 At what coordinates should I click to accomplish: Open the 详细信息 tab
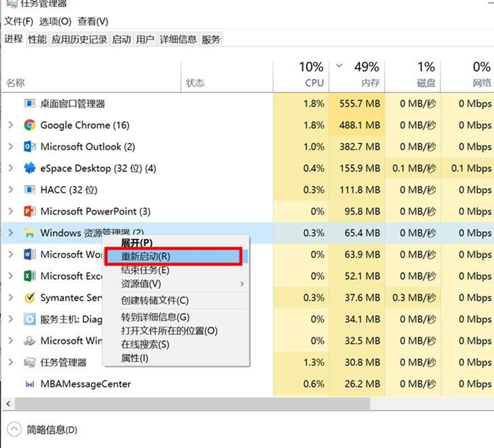178,39
